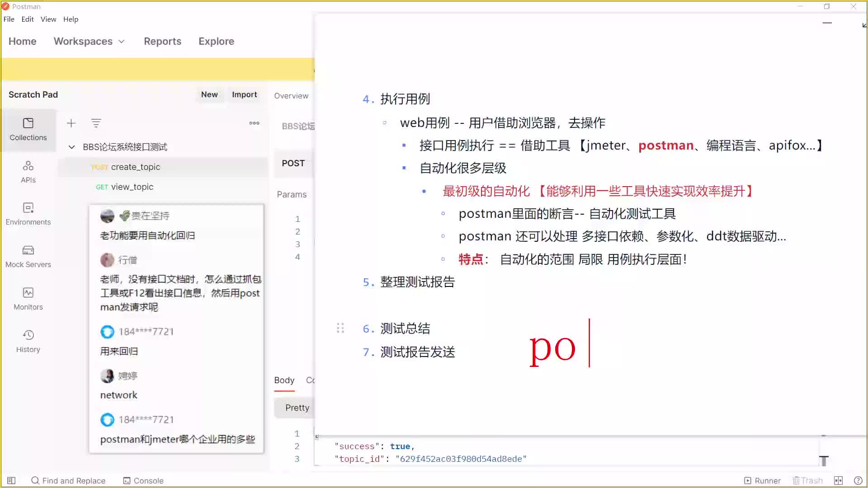This screenshot has width=868, height=488.
Task: Open Find and Replace
Action: click(68, 480)
